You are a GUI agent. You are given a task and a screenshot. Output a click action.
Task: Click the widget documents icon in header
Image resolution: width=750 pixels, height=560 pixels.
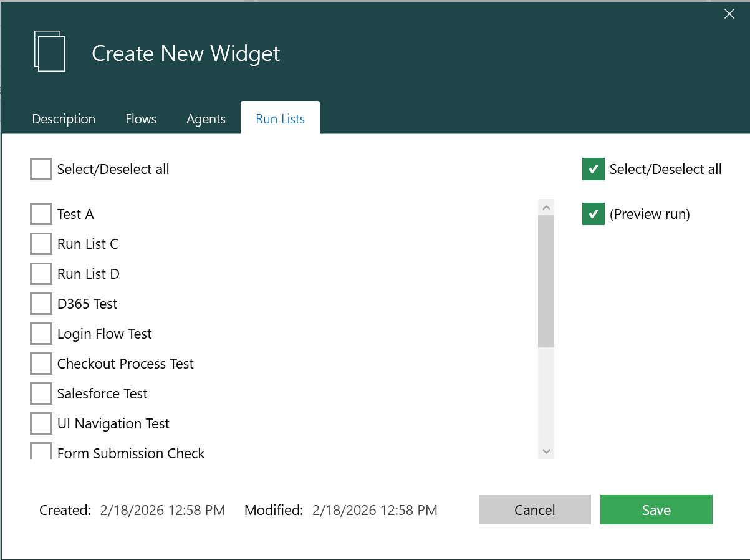tap(49, 51)
